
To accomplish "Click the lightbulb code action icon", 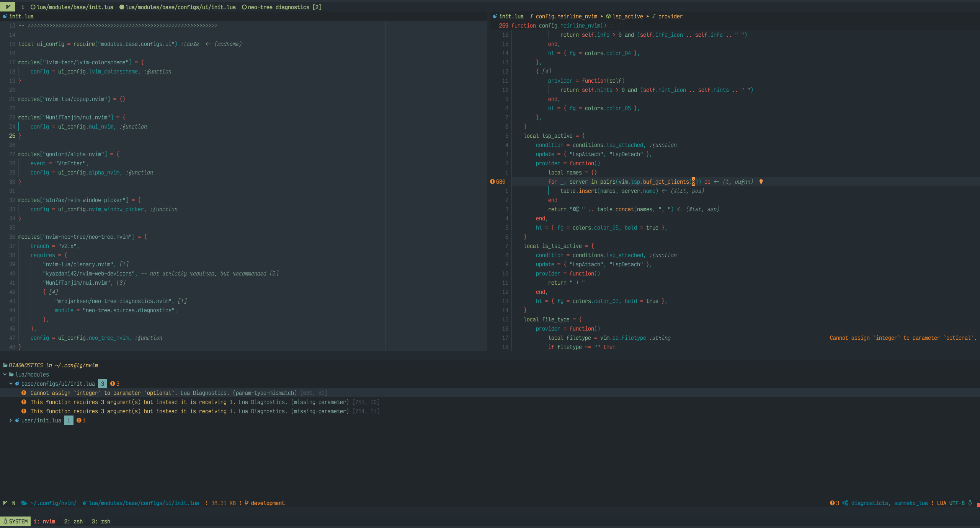I will click(761, 182).
